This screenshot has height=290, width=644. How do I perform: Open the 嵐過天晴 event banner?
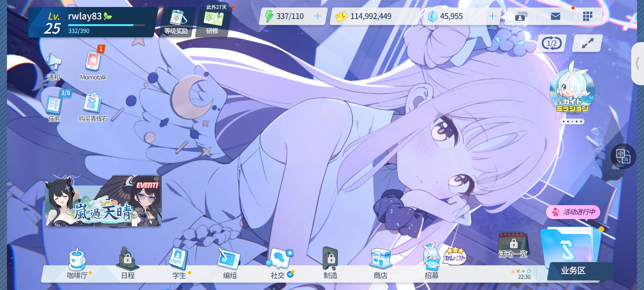tap(104, 201)
